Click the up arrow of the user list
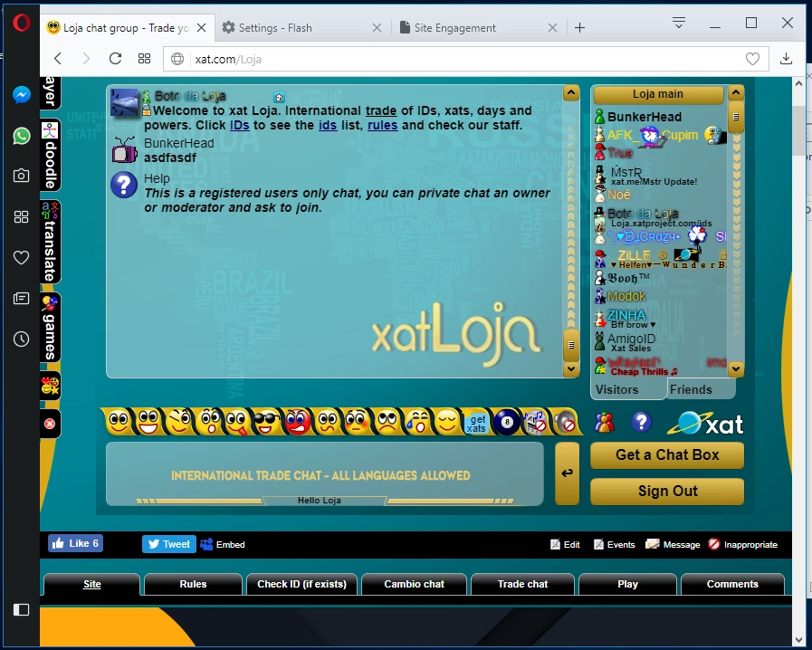This screenshot has height=650, width=812. (x=736, y=93)
